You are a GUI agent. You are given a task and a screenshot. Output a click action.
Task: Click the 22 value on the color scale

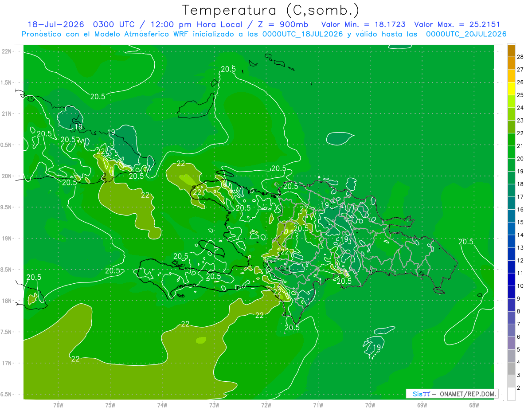(520, 133)
